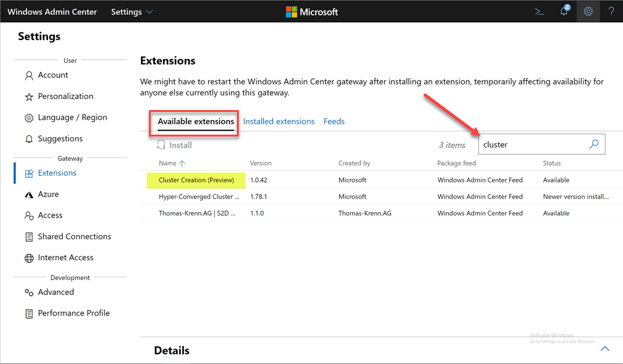The height and width of the screenshot is (364, 623).
Task: Open the Settings dropdown in header
Action: click(x=132, y=12)
